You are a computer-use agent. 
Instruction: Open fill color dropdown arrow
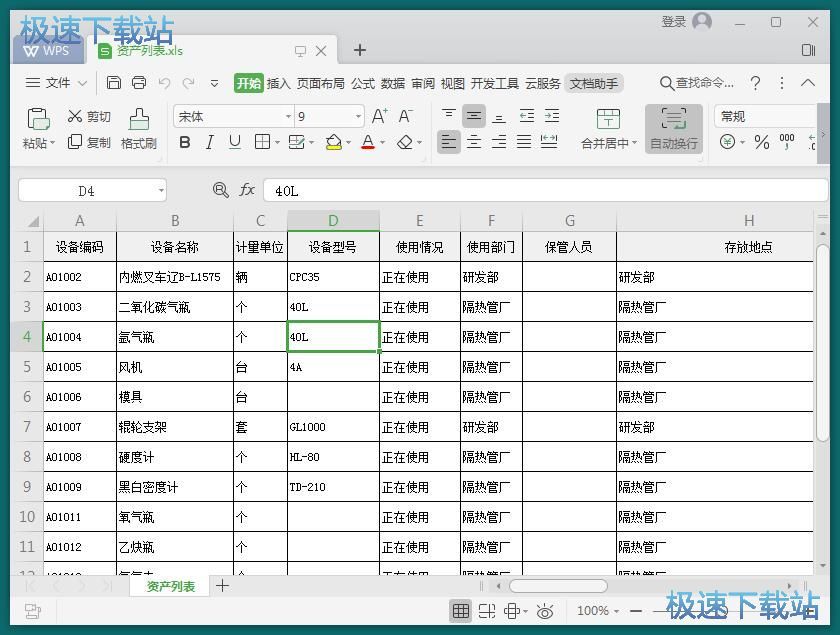[348, 143]
